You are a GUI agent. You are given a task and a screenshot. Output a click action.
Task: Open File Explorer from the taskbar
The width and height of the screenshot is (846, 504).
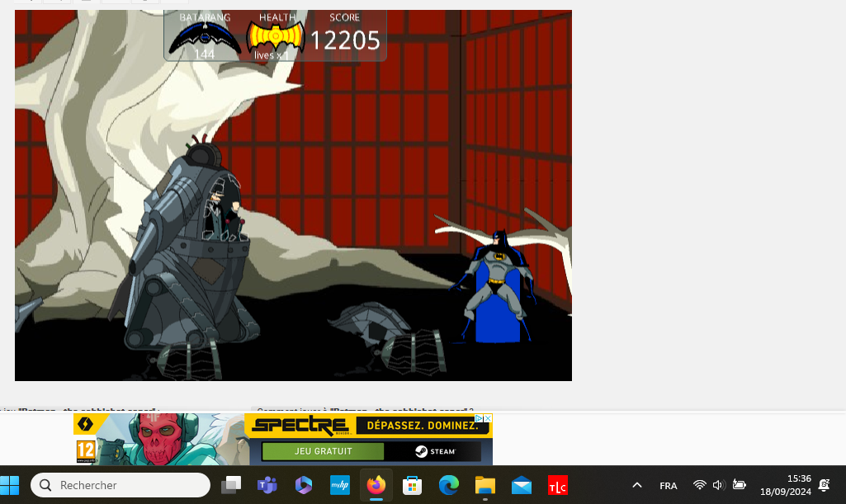click(x=484, y=485)
